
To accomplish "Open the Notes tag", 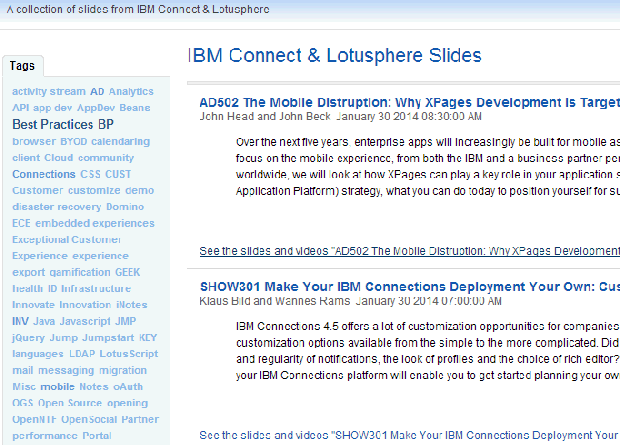I will [94, 386].
